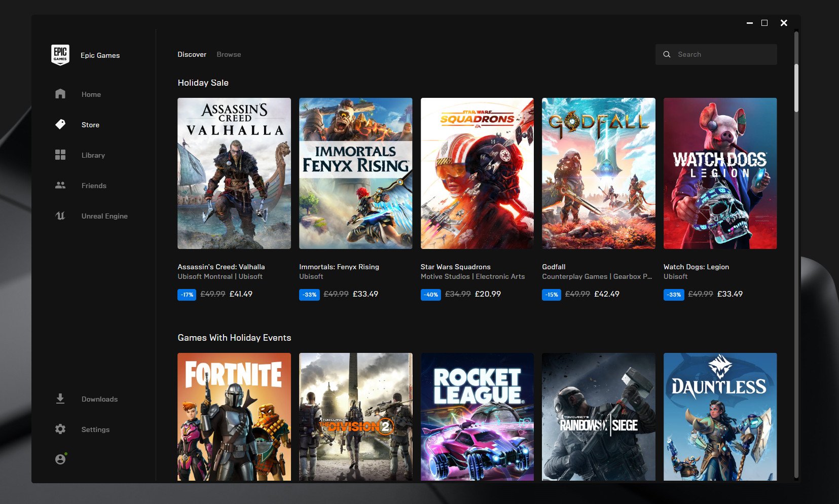Click the 'Immortals: Fenyx Rising' title link
The height and width of the screenshot is (504, 839).
coord(339,267)
